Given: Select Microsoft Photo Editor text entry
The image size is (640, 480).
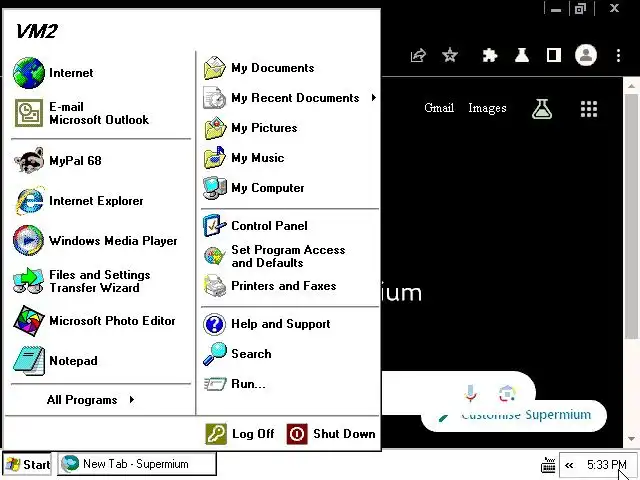Looking at the screenshot, I should coord(112,321).
